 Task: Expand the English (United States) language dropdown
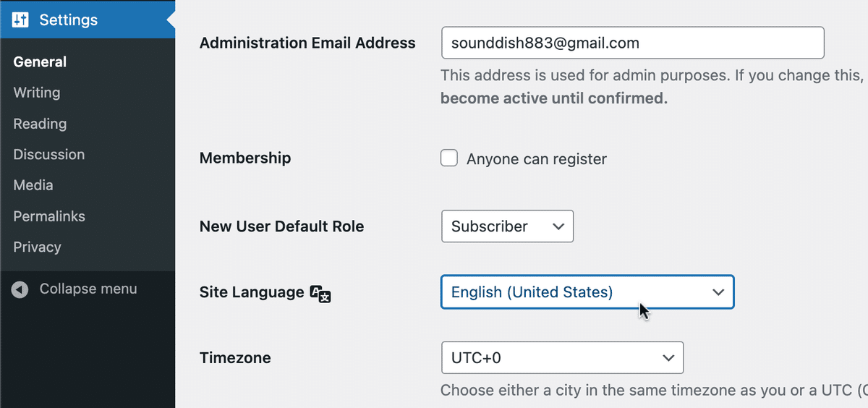(587, 292)
